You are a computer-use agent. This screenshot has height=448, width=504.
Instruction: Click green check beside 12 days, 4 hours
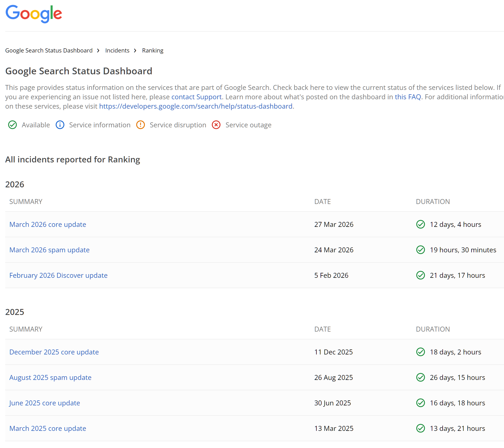[420, 224]
